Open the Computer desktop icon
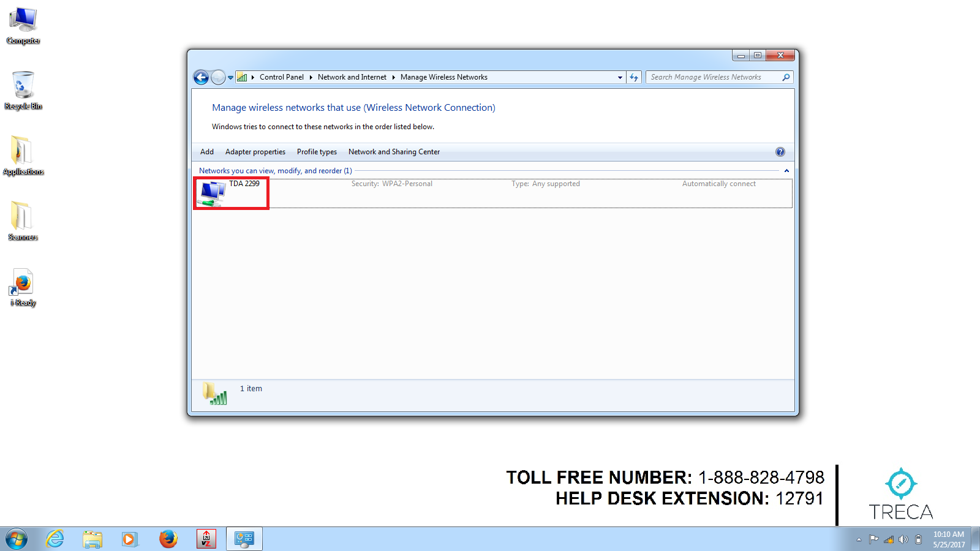This screenshot has width=980, height=551. pos(23,26)
